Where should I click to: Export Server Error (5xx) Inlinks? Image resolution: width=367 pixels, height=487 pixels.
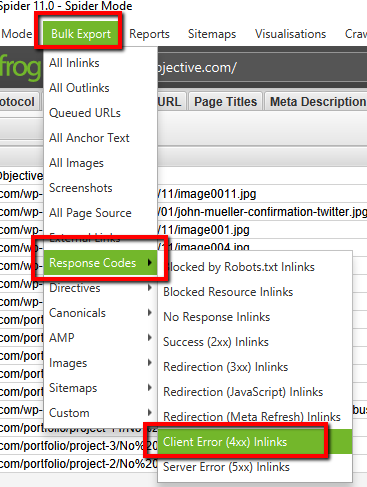pyautogui.click(x=255, y=467)
